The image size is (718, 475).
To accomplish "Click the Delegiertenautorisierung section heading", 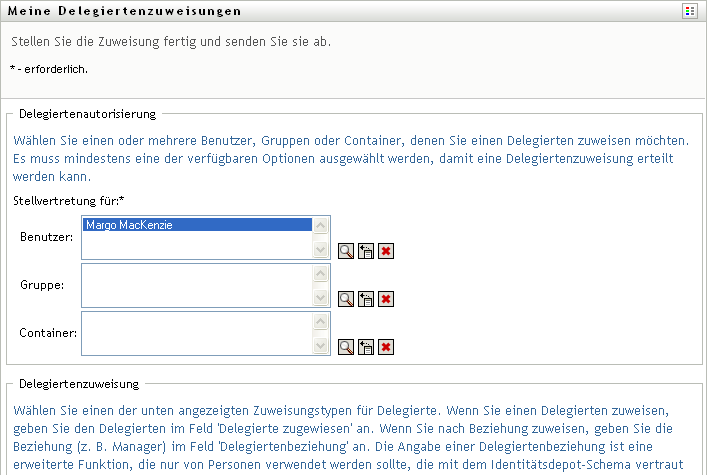I will pos(87,114).
